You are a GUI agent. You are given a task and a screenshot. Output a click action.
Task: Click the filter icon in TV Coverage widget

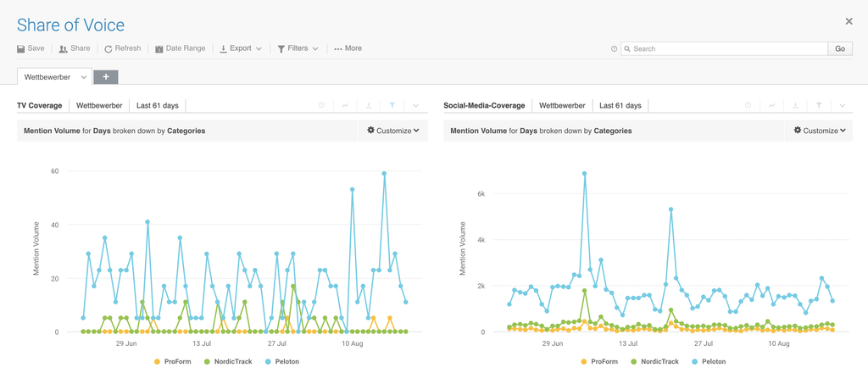(x=392, y=106)
